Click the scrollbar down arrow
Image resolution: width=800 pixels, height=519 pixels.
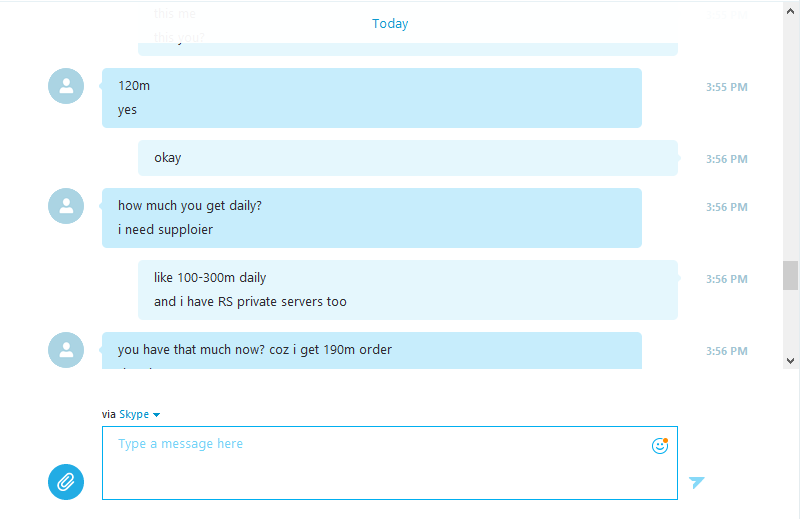790,361
